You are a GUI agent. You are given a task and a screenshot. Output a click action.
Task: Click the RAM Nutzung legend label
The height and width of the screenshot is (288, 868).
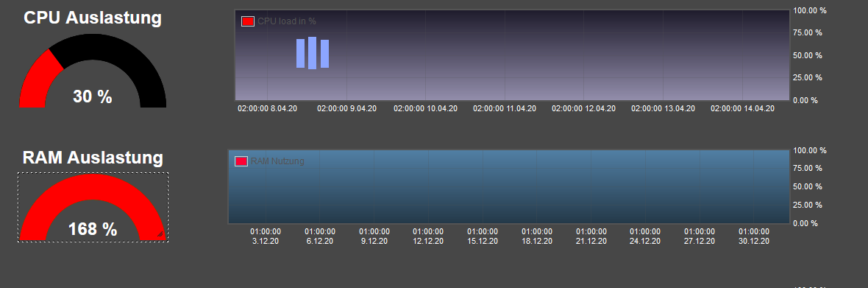(277, 161)
